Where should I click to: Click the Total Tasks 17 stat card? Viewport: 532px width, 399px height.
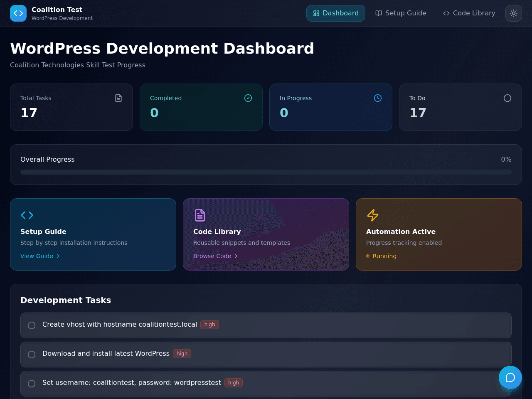click(71, 107)
